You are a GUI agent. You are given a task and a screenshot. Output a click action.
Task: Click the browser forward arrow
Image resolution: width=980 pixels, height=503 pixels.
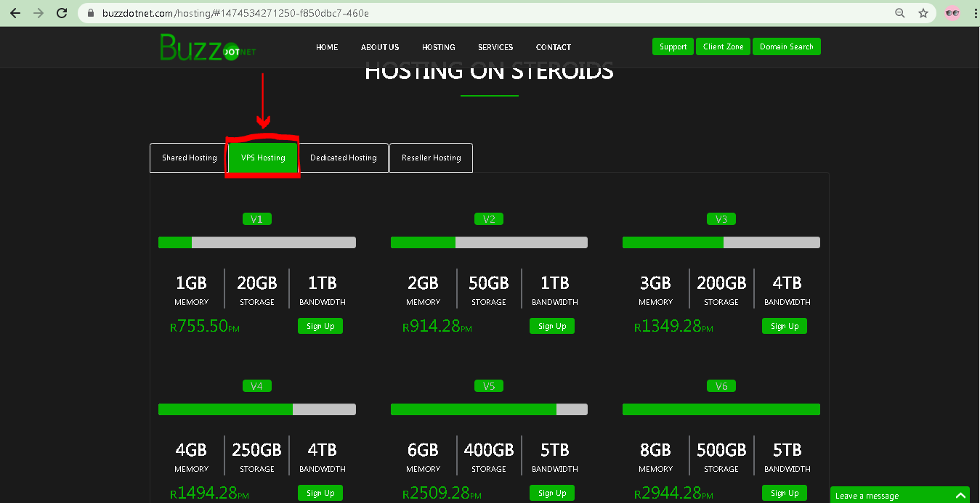[39, 13]
